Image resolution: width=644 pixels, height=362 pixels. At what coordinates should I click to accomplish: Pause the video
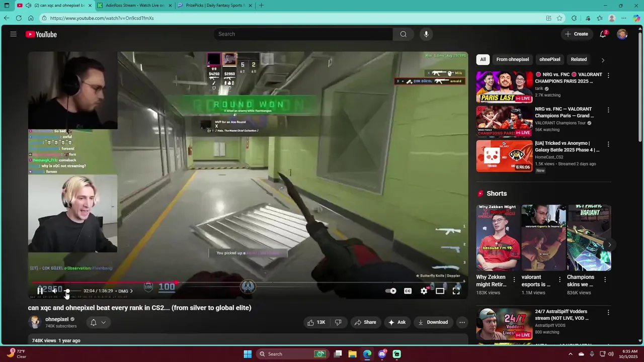(40, 291)
